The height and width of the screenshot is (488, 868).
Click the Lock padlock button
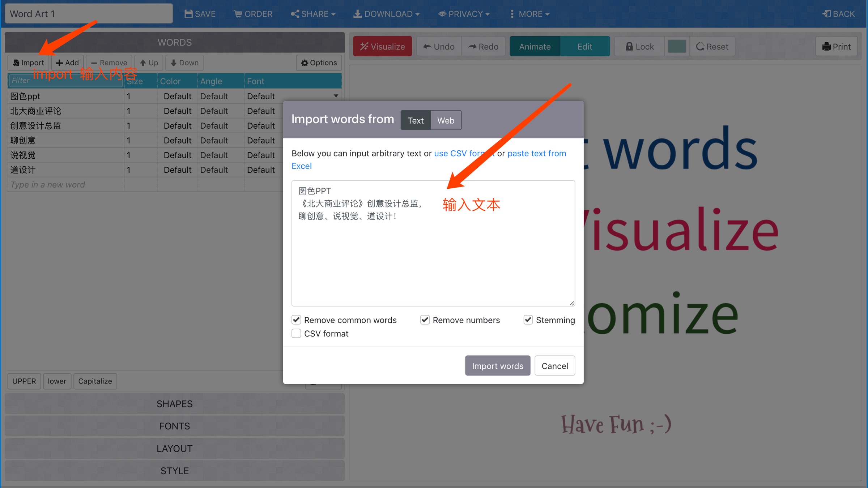click(x=639, y=46)
